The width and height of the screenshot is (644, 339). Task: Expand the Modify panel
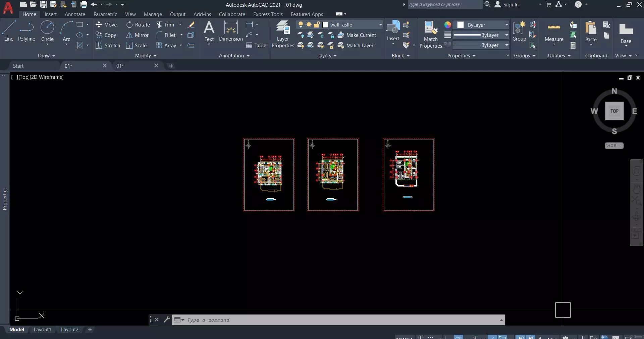point(146,56)
